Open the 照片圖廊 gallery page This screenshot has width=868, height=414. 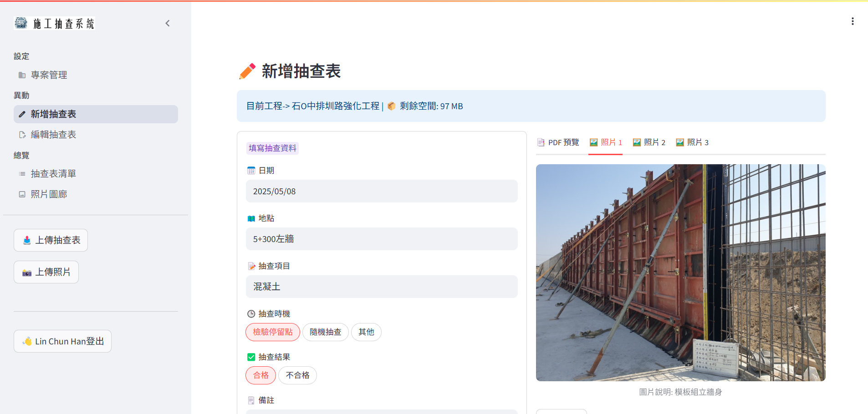(96, 194)
